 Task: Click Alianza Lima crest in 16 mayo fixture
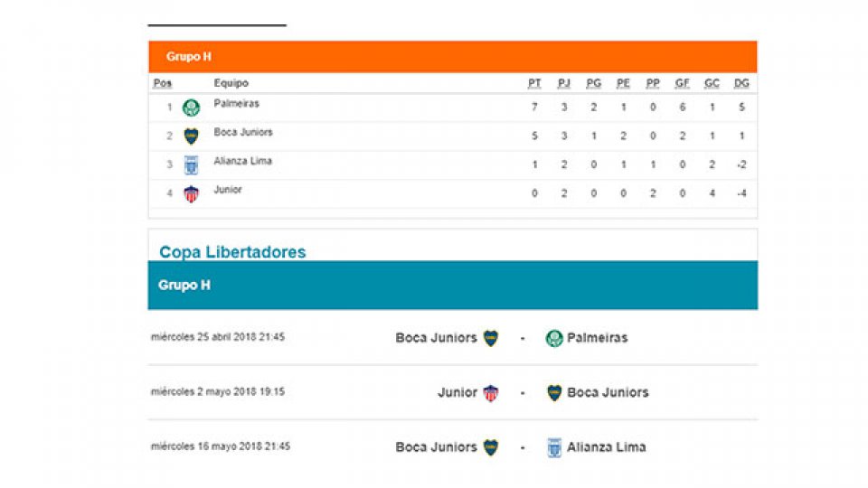[x=554, y=447]
